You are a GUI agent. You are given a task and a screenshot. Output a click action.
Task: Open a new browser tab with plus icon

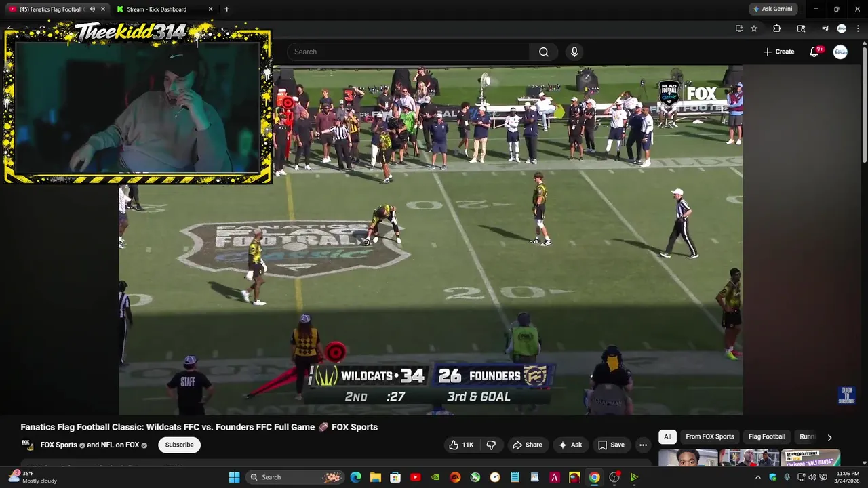point(226,9)
